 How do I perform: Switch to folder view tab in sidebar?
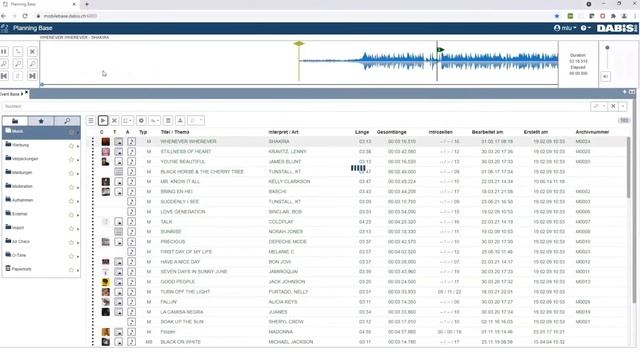pos(15,121)
